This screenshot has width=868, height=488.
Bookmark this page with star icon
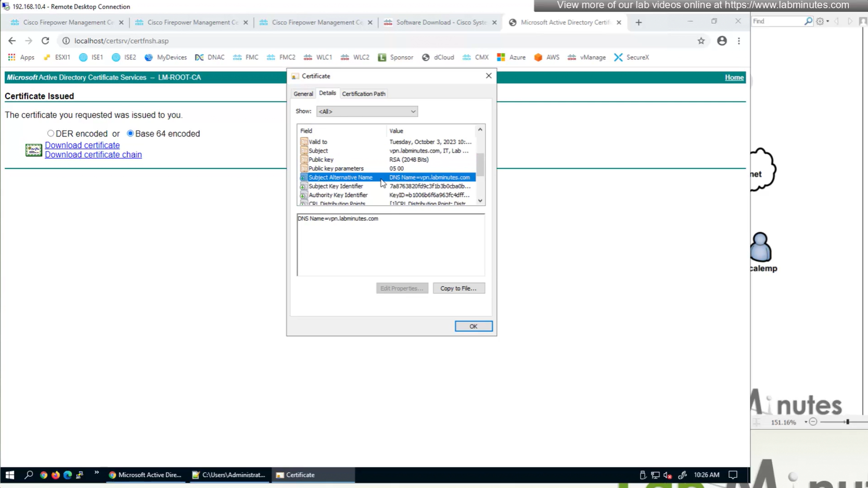point(701,41)
